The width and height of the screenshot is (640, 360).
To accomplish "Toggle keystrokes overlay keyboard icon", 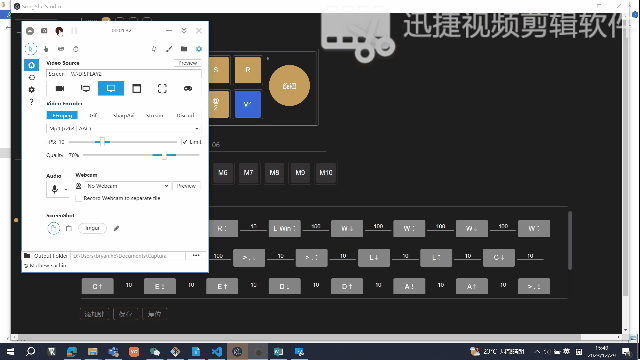I will tap(61, 49).
